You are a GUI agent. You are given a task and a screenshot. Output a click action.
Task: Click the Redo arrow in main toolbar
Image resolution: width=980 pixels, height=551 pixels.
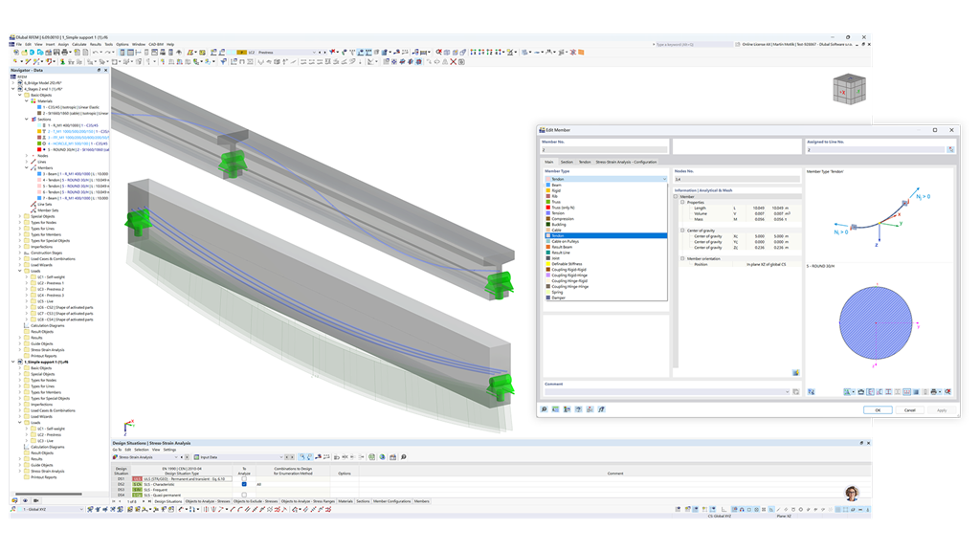point(107,53)
